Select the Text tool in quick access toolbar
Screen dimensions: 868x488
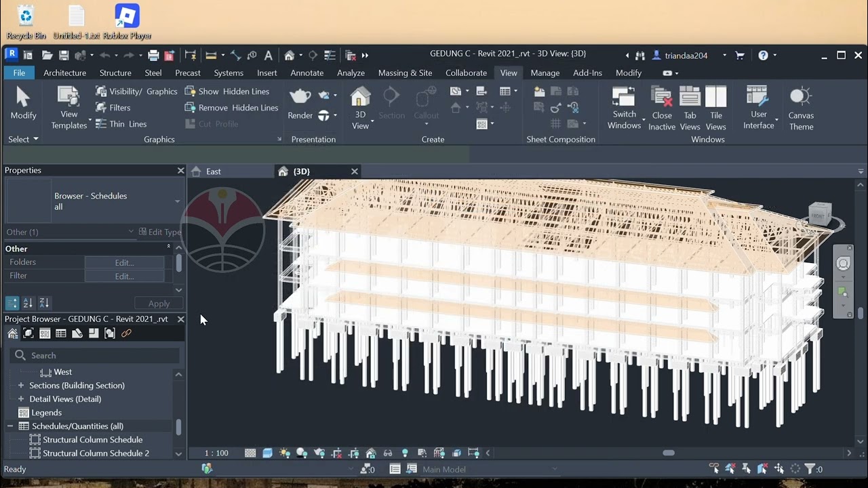pyautogui.click(x=269, y=56)
